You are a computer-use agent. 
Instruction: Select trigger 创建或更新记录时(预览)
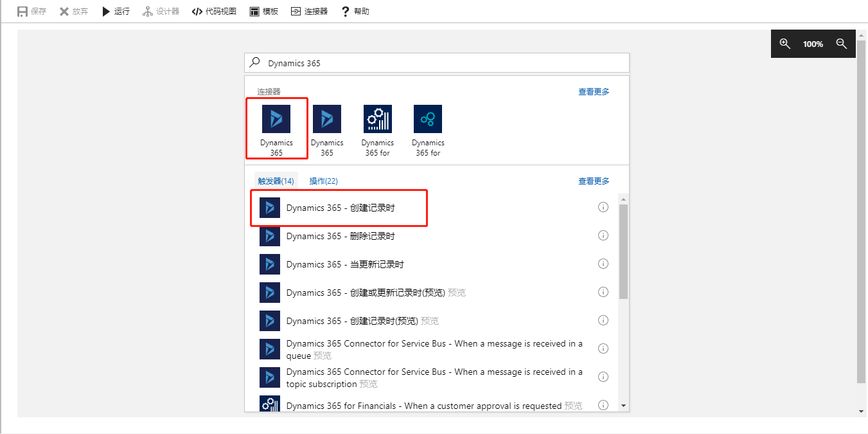430,293
